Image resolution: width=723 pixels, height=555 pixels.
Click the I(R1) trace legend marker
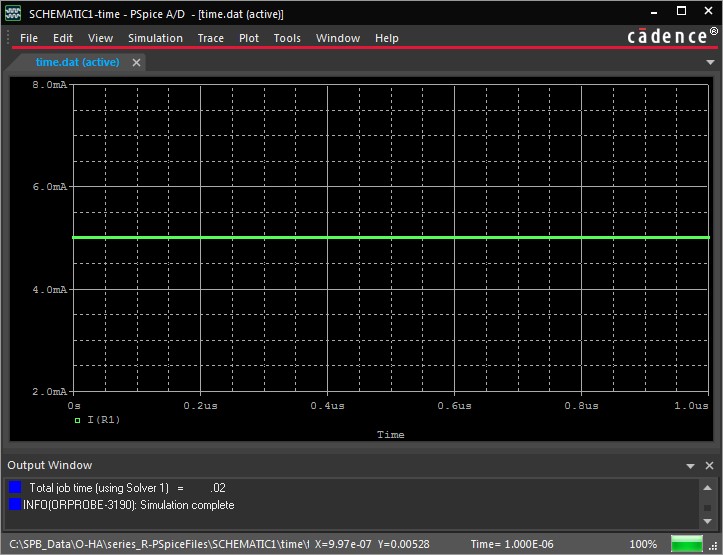77,421
